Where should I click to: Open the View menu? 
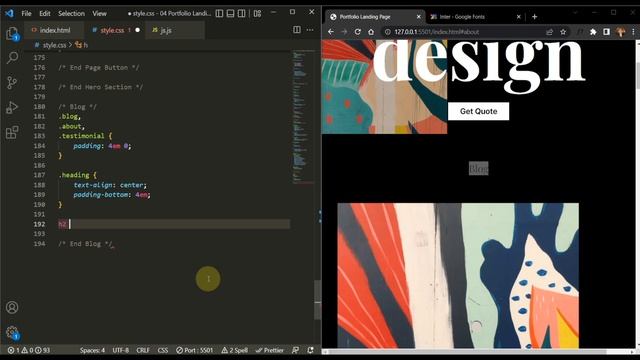99,13
